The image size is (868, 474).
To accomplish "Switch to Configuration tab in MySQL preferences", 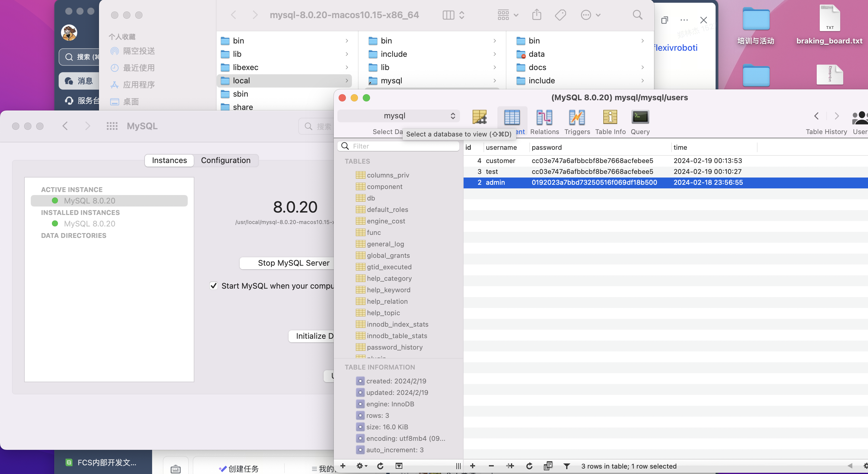I will tap(226, 160).
